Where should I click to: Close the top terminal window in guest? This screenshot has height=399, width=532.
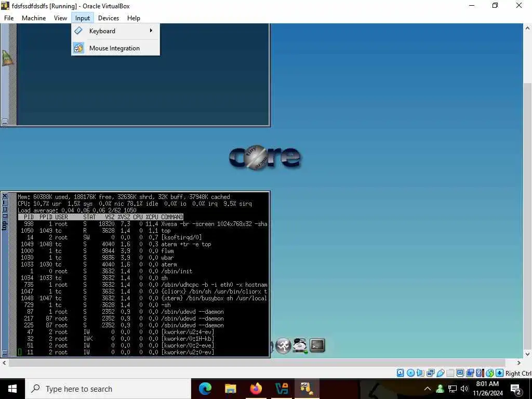click(x=5, y=196)
